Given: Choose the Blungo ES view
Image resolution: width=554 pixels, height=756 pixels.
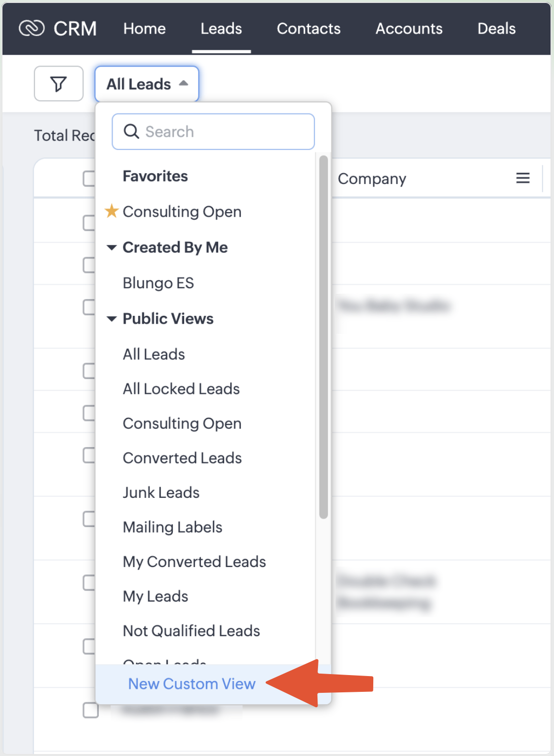Looking at the screenshot, I should point(158,283).
